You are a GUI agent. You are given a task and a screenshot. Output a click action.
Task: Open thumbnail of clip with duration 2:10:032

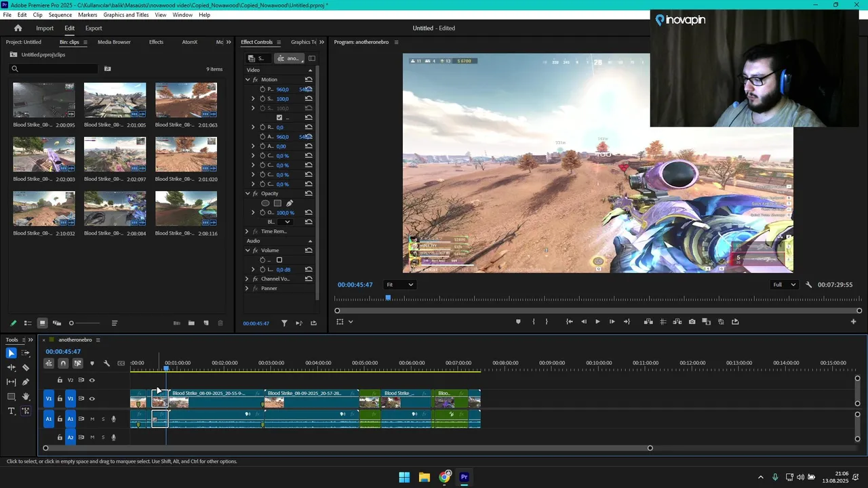click(x=44, y=209)
